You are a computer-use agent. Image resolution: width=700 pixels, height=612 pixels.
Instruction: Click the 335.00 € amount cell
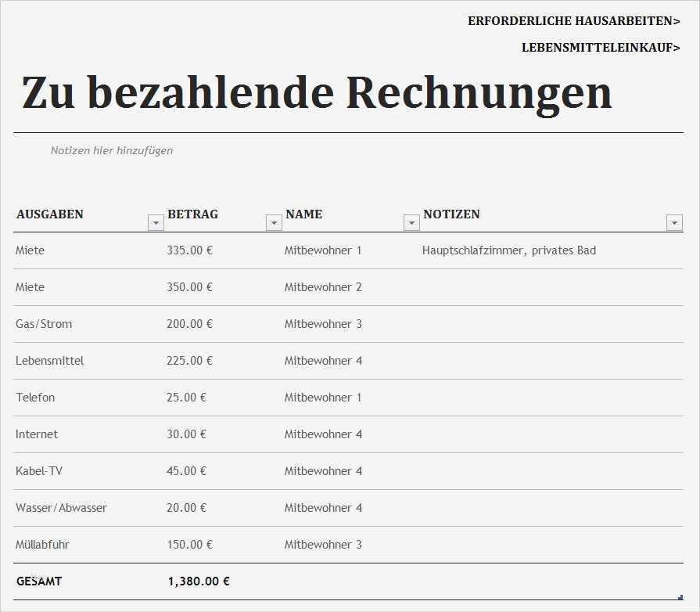(190, 250)
